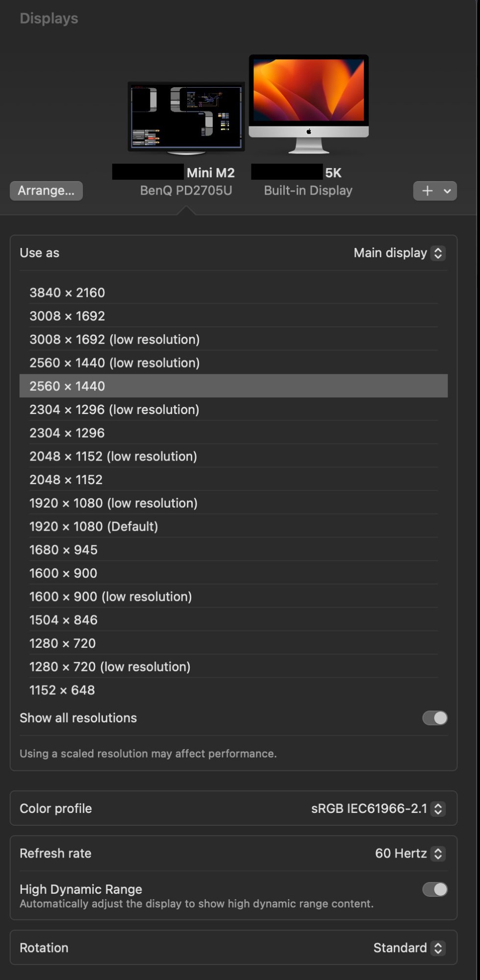Toggle High Dynamic Range switch

[x=435, y=889]
